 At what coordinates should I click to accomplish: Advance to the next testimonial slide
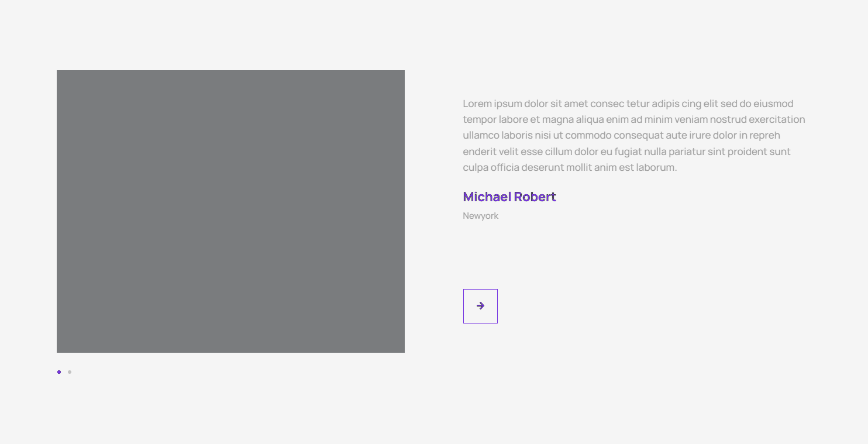pos(480,306)
